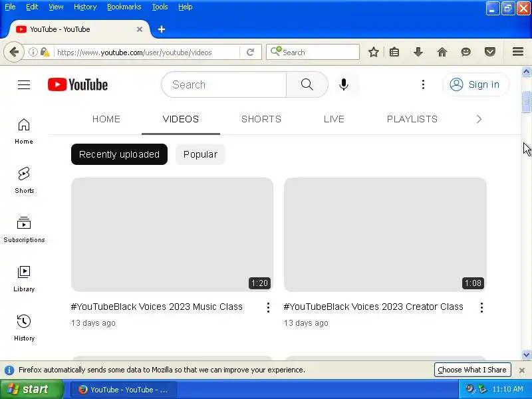Screen dimensions: 532x399
Task: Click the YouTube logo
Action: click(78, 84)
